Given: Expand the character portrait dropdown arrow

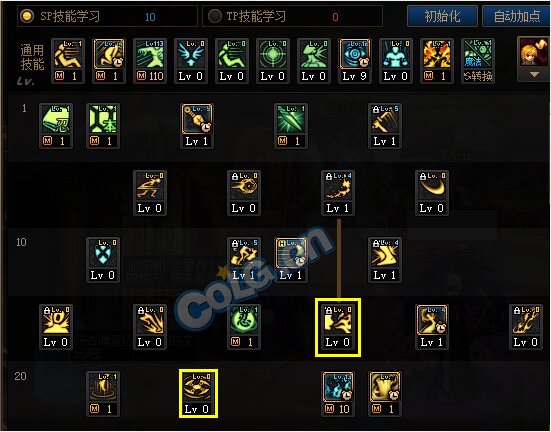Looking at the screenshot, I should [534, 75].
